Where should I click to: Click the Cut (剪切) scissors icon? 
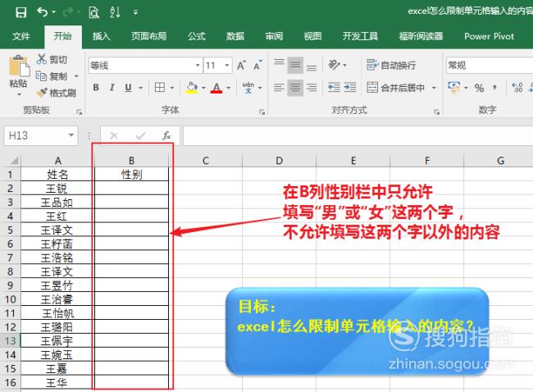(42, 59)
